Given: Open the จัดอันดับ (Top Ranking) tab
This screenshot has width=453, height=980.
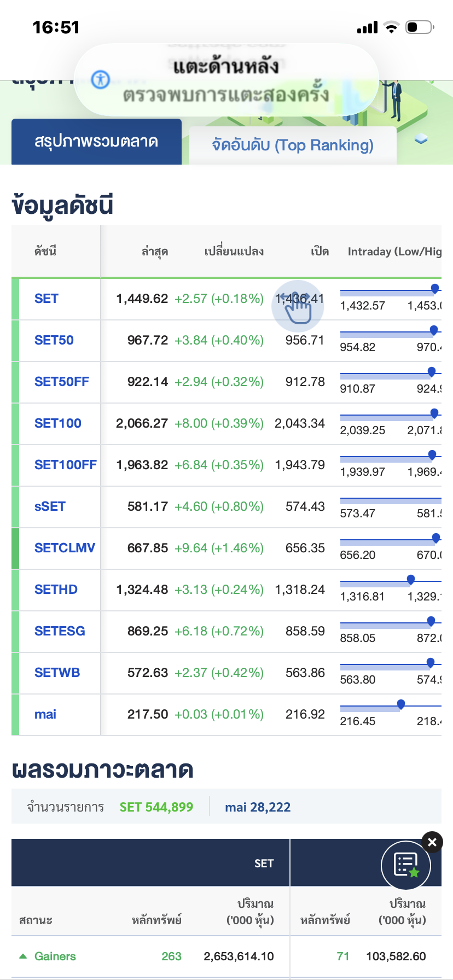Looking at the screenshot, I should click(x=293, y=145).
